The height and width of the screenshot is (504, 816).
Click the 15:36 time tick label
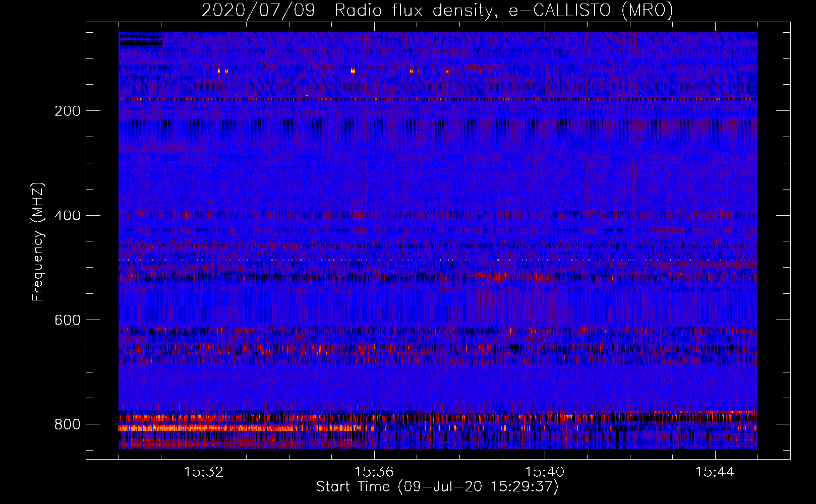pyautogui.click(x=374, y=472)
